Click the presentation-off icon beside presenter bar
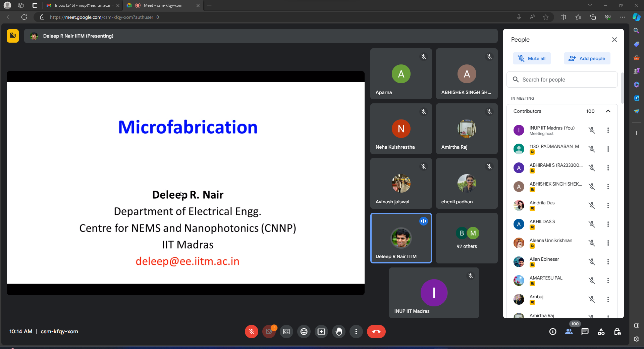This screenshot has width=644, height=349. coord(13,36)
